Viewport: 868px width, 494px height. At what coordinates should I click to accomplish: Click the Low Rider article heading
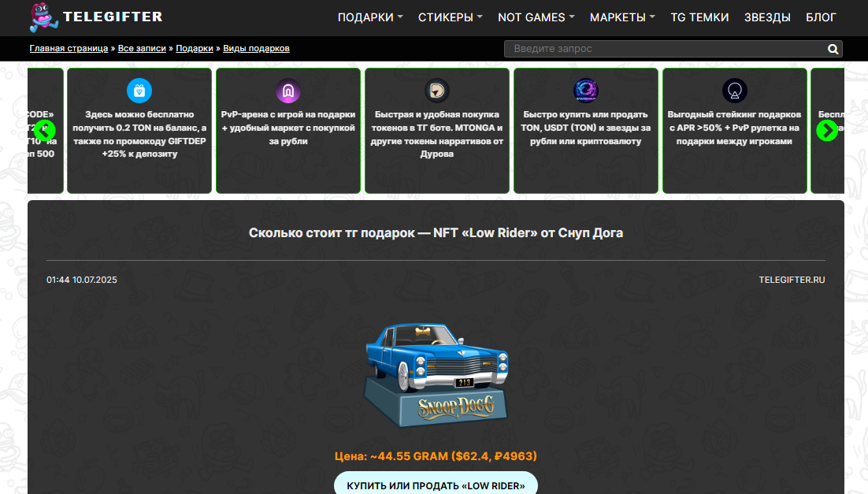pos(436,232)
